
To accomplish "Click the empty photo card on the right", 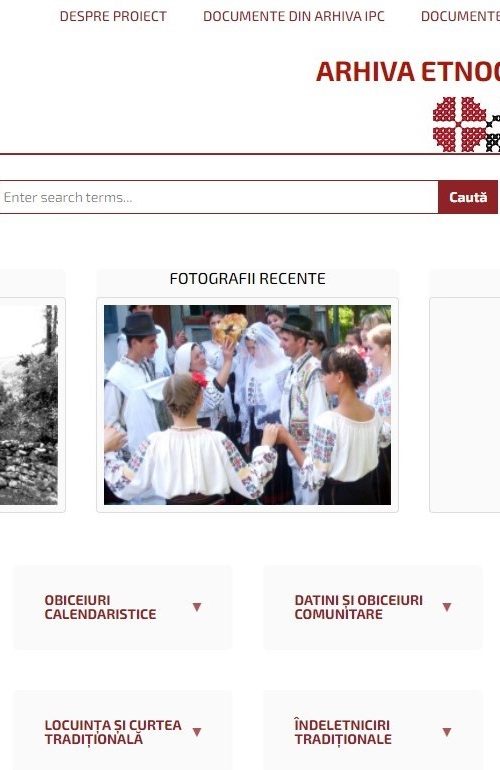I will 465,405.
